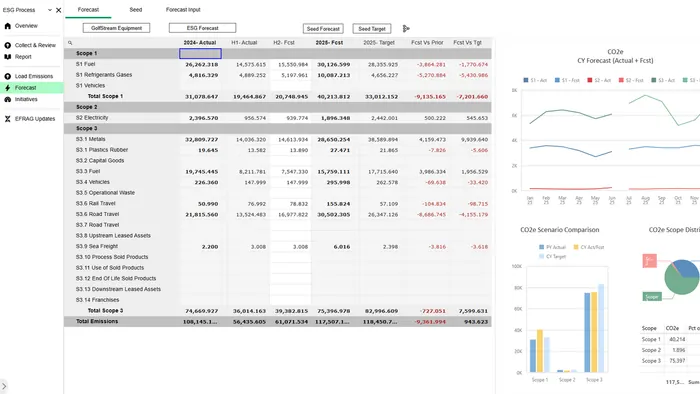Click the S3.1 Plastics Rubber row label
Screen dimensions: 700x394
pyautogui.click(x=102, y=150)
